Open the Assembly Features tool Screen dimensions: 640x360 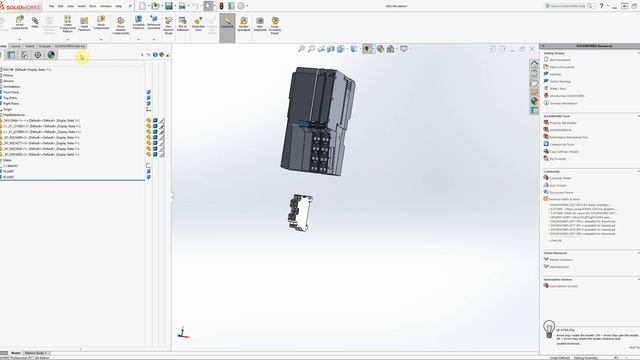pos(138,23)
